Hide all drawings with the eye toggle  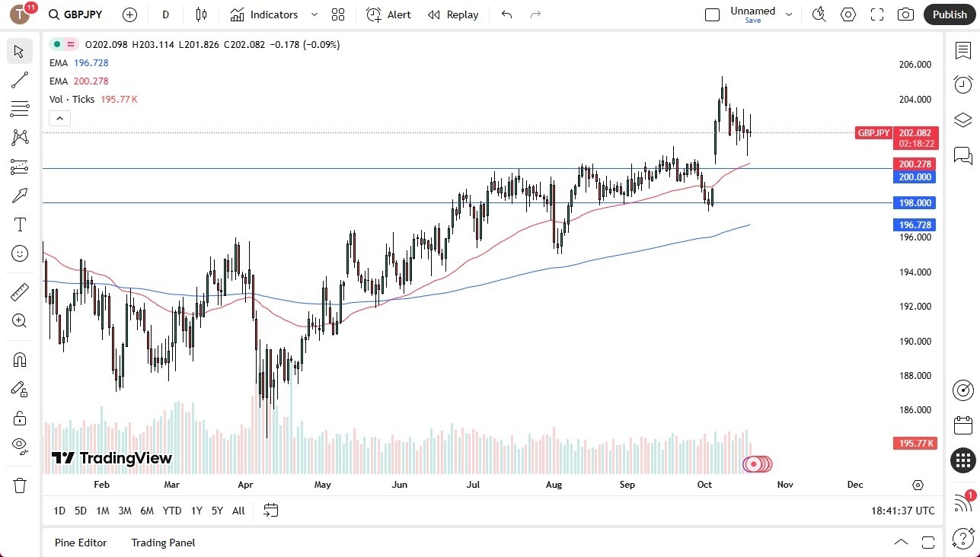click(x=20, y=445)
